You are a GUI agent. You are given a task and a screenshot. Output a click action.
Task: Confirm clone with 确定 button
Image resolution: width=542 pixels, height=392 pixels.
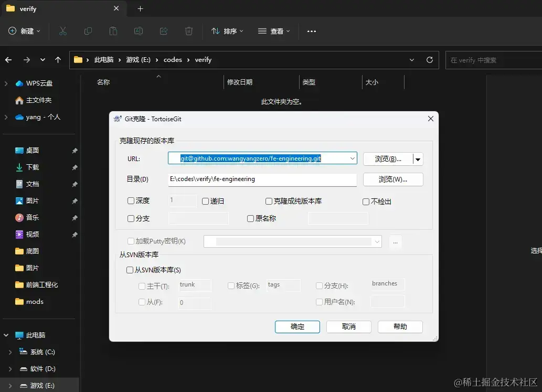click(297, 326)
